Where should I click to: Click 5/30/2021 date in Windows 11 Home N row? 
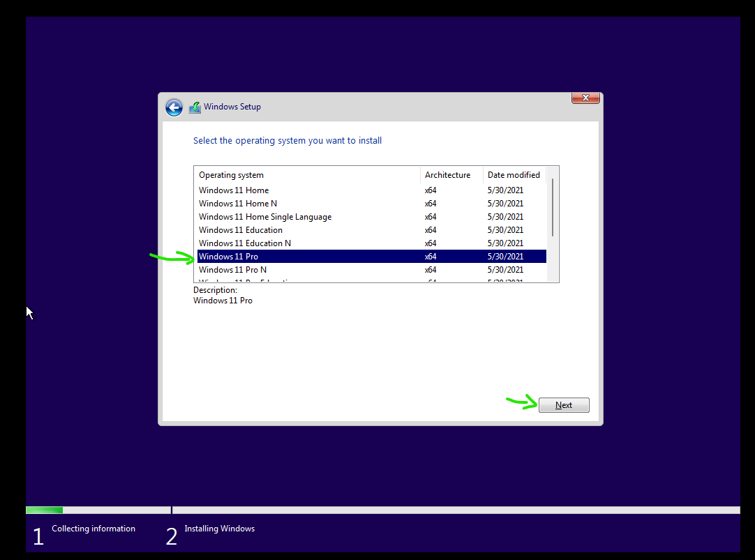(505, 204)
